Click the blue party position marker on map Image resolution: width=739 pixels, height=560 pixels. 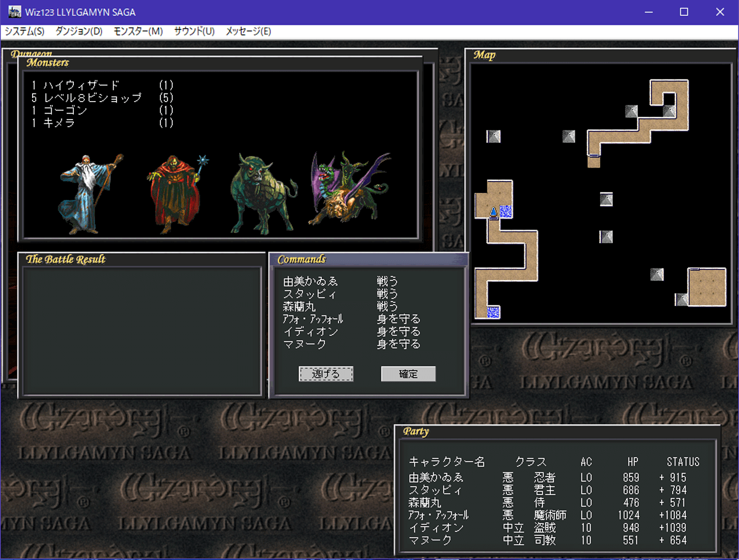click(x=493, y=212)
